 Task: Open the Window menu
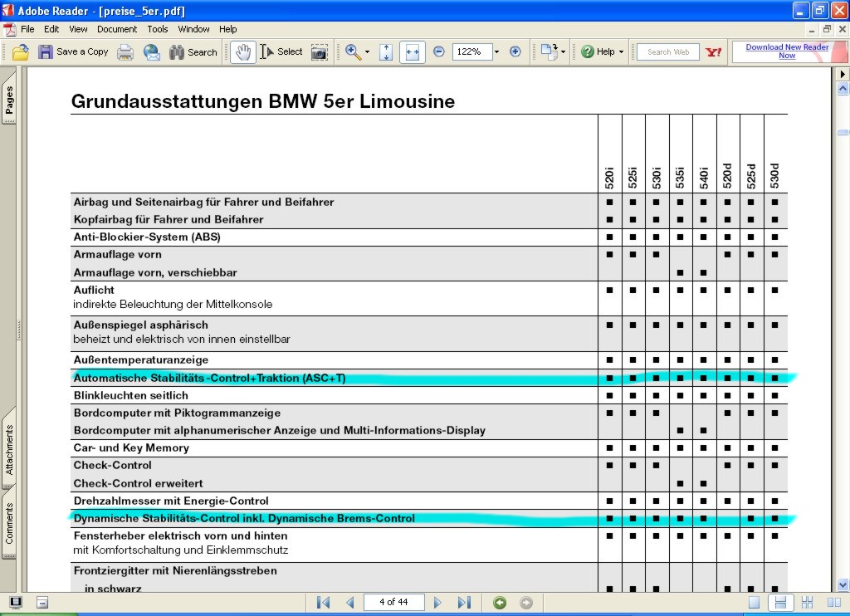pos(193,29)
